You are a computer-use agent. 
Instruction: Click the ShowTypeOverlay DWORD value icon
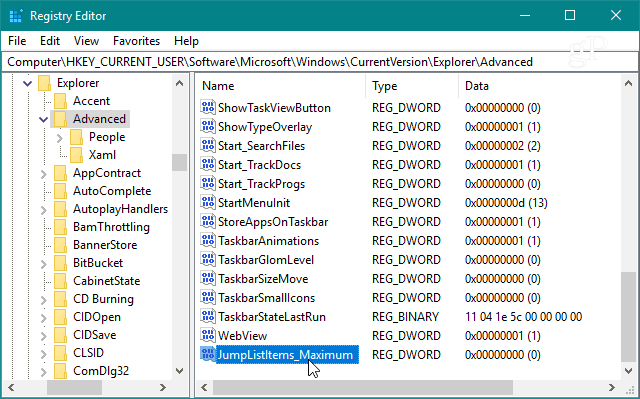(208, 126)
